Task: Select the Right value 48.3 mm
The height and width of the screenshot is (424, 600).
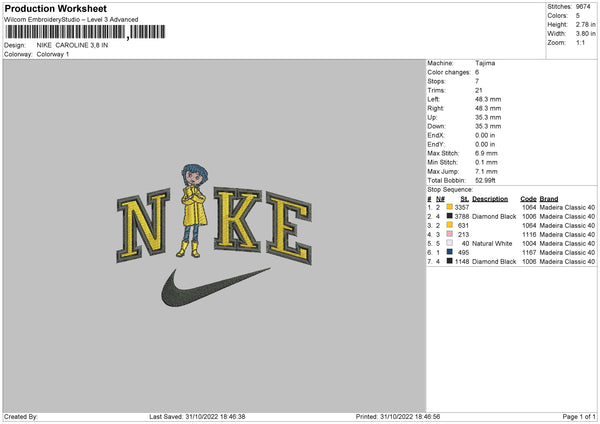Action: [x=488, y=108]
